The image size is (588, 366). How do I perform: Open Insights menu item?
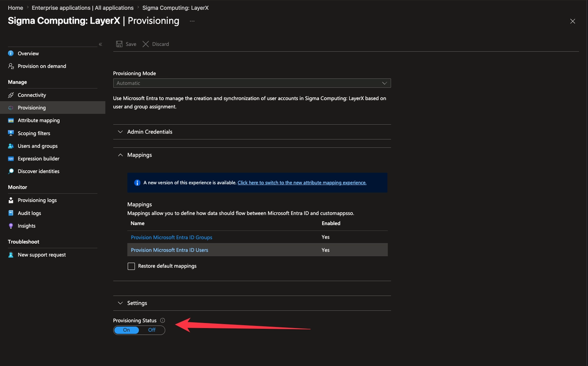(x=26, y=226)
